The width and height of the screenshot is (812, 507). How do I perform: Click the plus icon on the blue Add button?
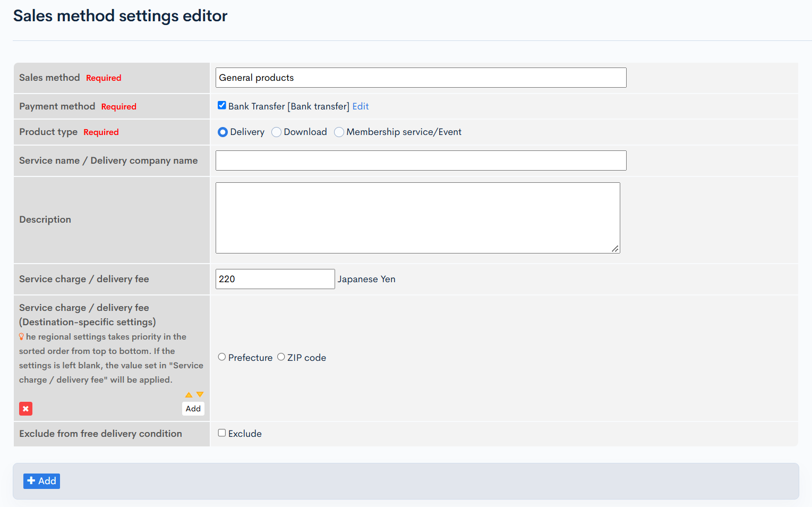[x=31, y=480]
